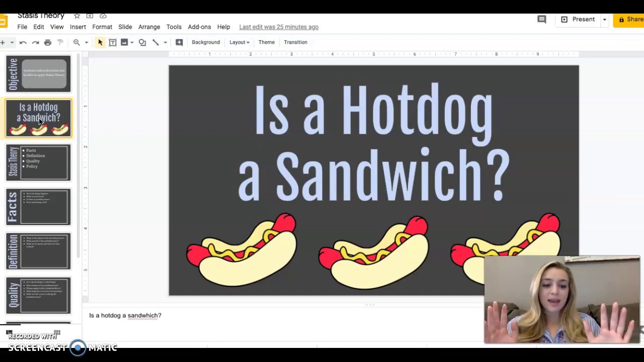The image size is (644, 362).
Task: Add a comment using toolbar icon
Action: coord(179,42)
